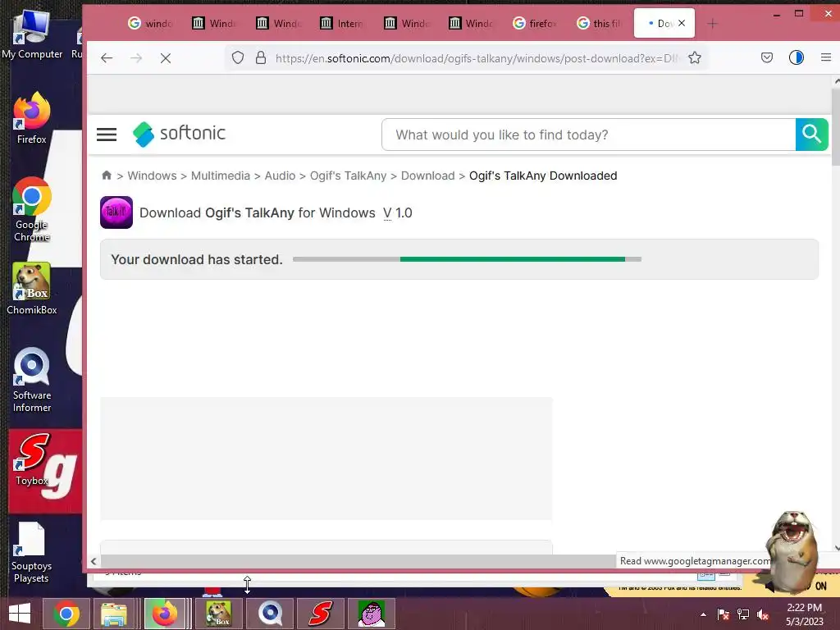Switch to the first Google 'windo' tab
Image resolution: width=840 pixels, height=630 pixels.
tap(151, 23)
